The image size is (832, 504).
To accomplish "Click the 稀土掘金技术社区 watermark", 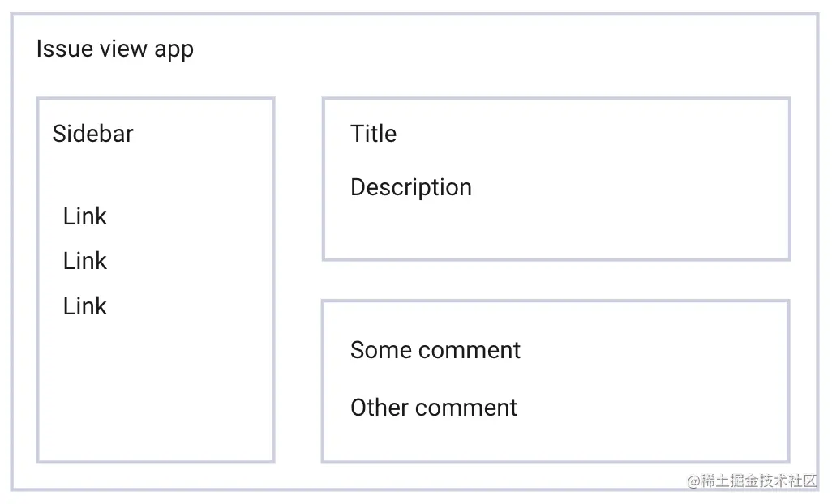I will (752, 481).
